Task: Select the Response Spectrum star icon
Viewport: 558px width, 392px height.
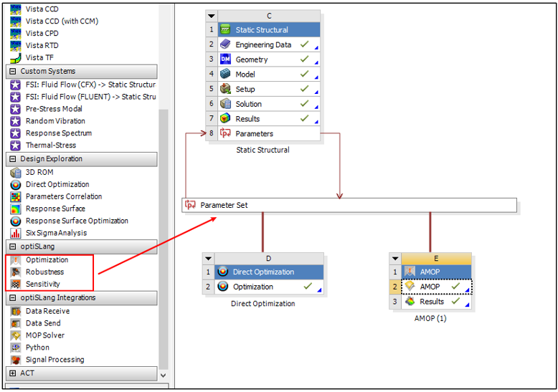Action: click(x=15, y=133)
